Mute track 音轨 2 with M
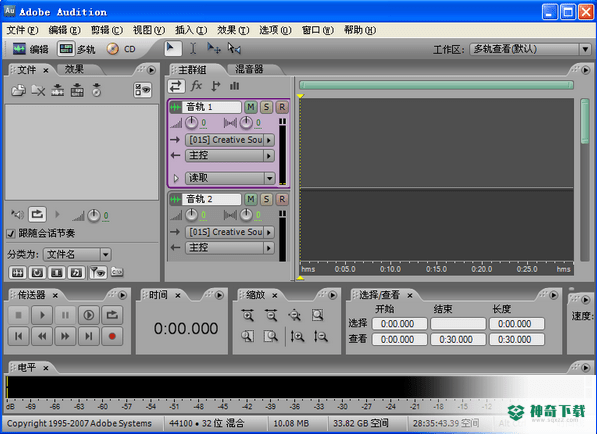The height and width of the screenshot is (434, 597). coord(251,199)
